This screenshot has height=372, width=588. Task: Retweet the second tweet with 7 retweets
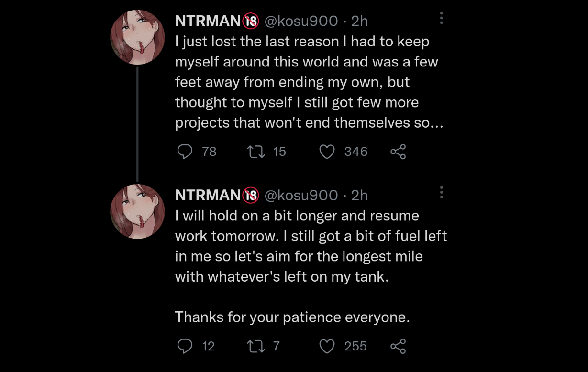coord(255,346)
